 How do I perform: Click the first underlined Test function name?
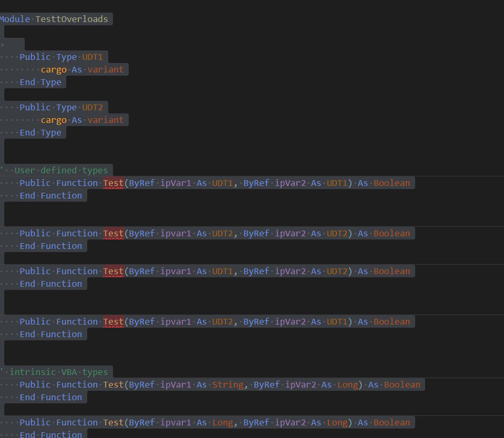tap(113, 183)
